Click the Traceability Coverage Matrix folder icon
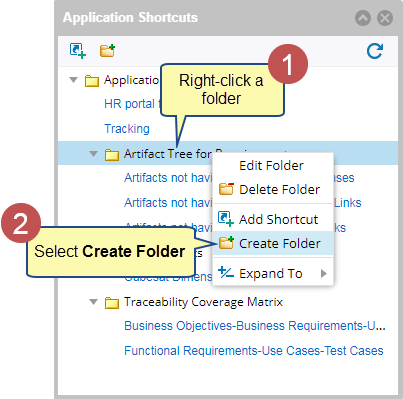The width and height of the screenshot is (403, 399). click(112, 303)
